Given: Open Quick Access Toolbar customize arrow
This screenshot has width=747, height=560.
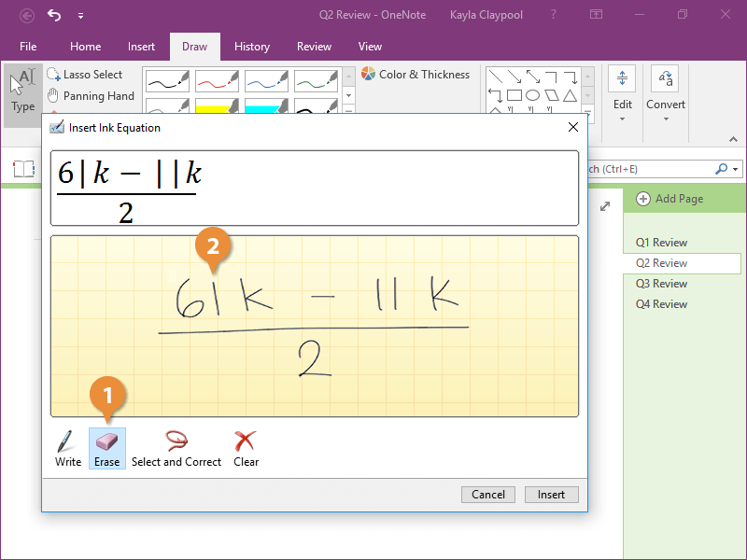Looking at the screenshot, I should click(80, 16).
